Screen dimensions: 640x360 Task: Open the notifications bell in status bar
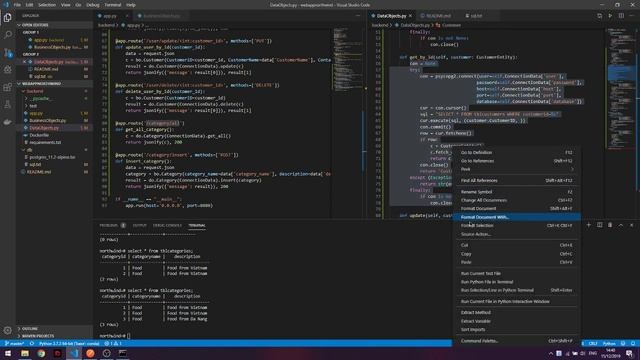coord(633,343)
